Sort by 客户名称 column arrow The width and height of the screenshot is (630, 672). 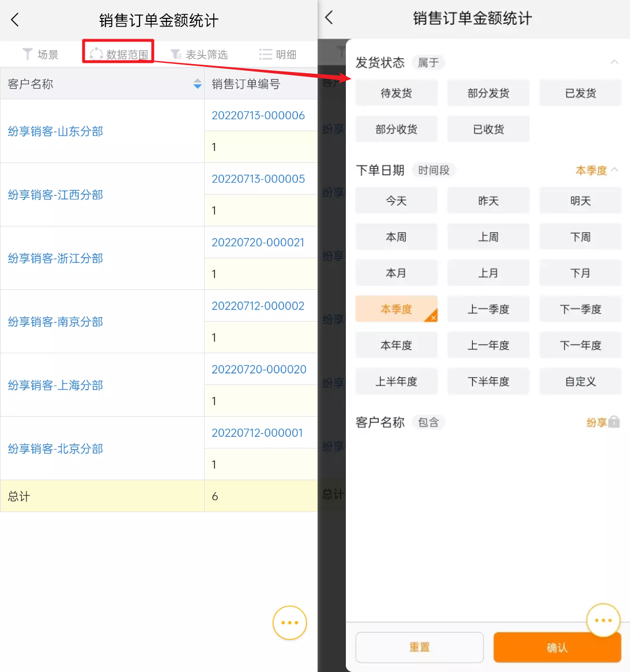pos(197,84)
